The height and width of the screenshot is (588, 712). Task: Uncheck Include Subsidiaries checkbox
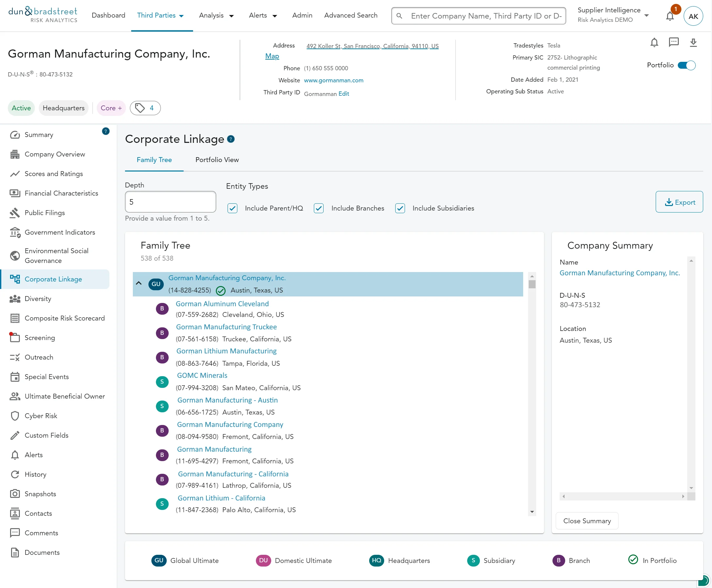click(400, 208)
